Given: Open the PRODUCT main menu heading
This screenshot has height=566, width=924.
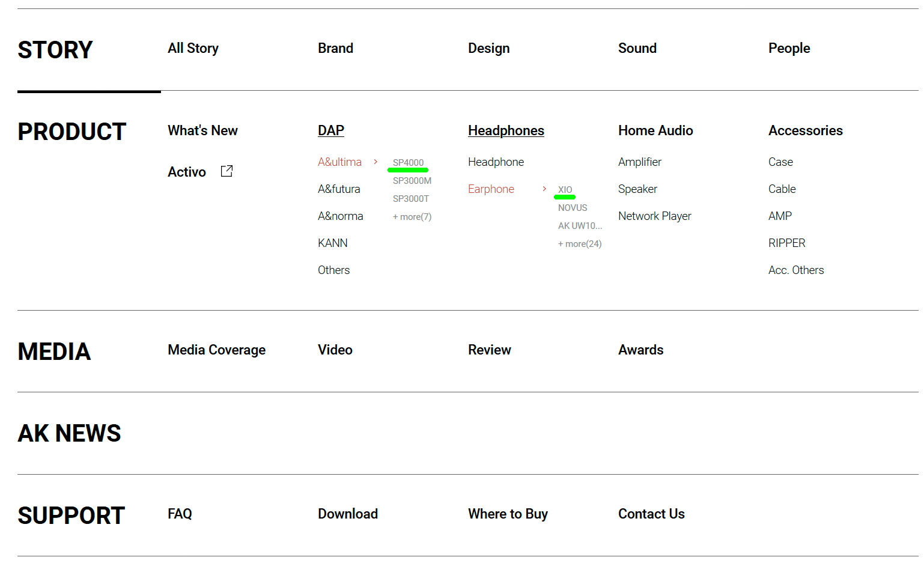Looking at the screenshot, I should tap(72, 132).
